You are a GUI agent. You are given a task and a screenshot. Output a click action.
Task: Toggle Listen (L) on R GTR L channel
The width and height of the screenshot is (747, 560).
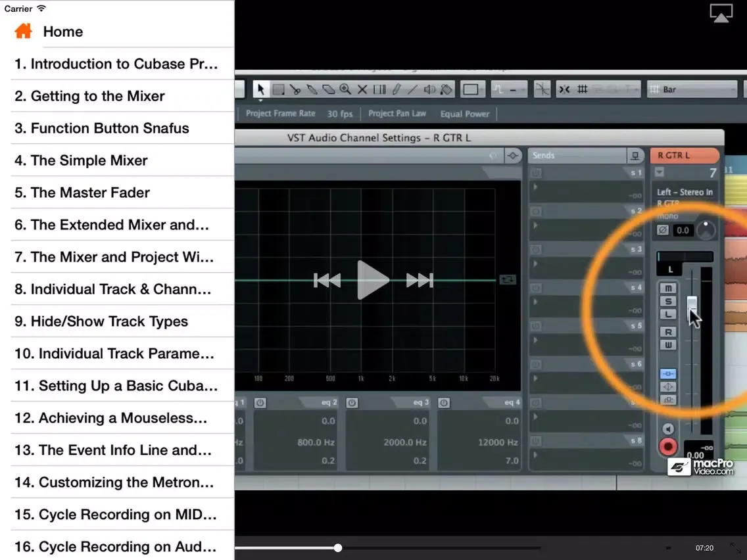[x=668, y=314]
